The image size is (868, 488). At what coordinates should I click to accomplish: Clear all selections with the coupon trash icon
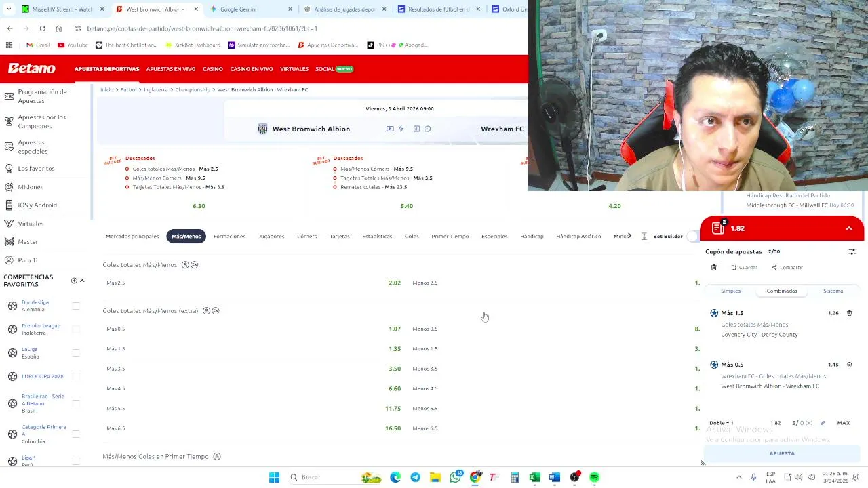tap(713, 268)
